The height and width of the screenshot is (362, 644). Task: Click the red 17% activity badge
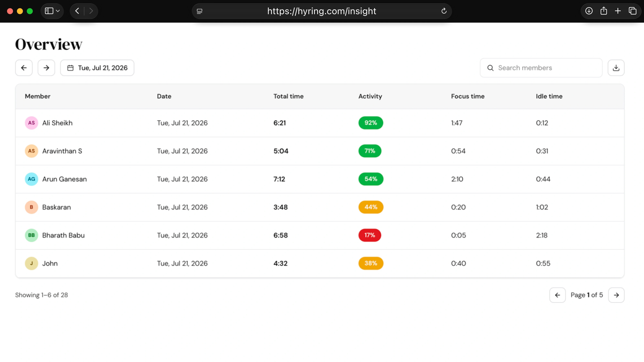370,235
